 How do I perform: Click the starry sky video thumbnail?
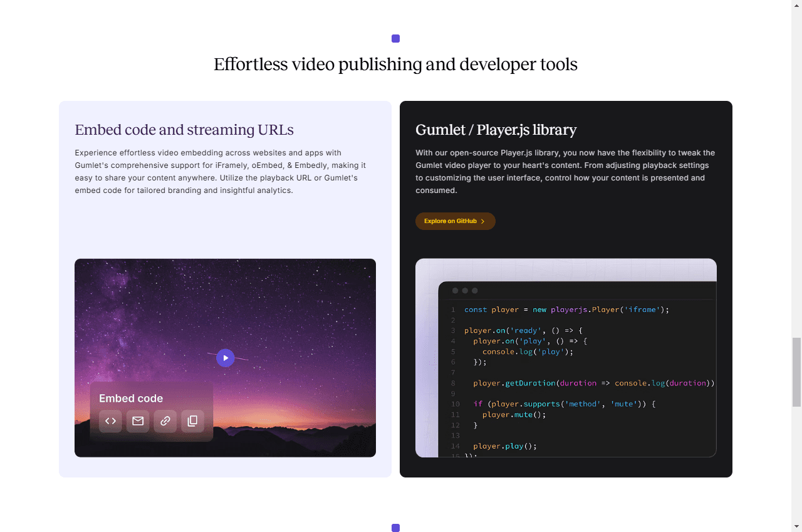pyautogui.click(x=225, y=358)
